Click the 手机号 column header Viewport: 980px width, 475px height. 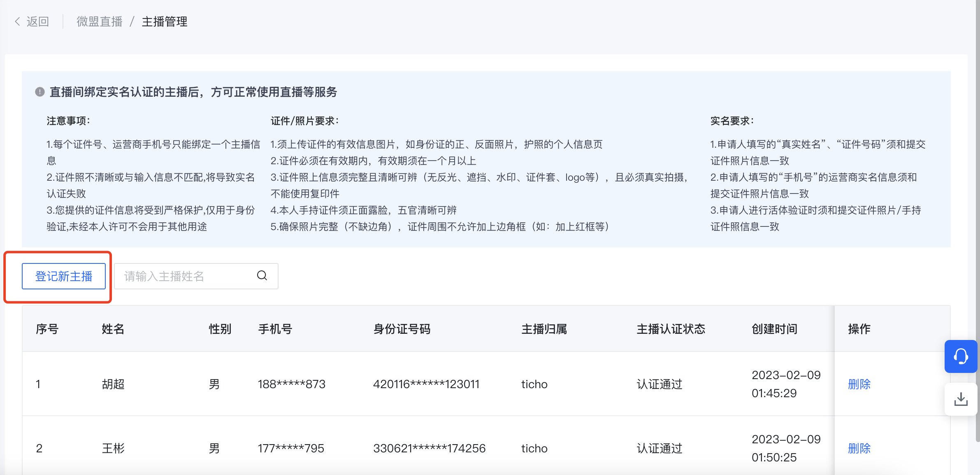point(275,329)
